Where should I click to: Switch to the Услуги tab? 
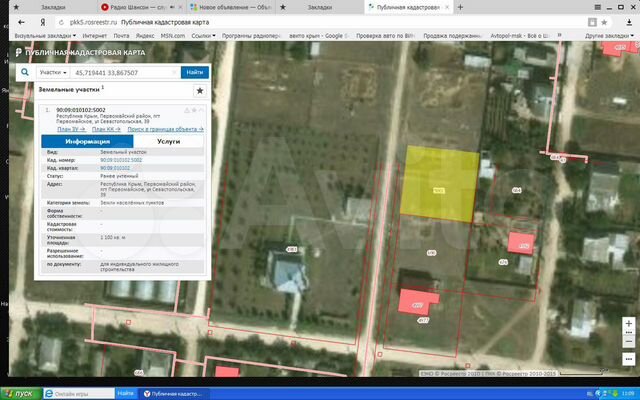[x=168, y=141]
